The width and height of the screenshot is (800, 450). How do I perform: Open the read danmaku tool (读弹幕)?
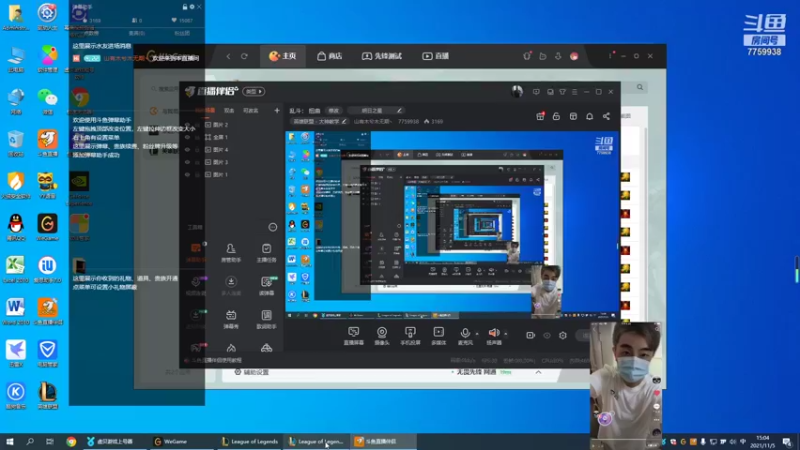(x=266, y=286)
